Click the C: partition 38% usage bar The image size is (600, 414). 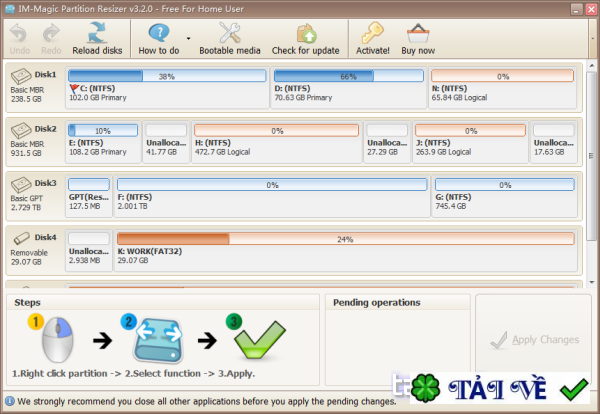click(x=167, y=76)
